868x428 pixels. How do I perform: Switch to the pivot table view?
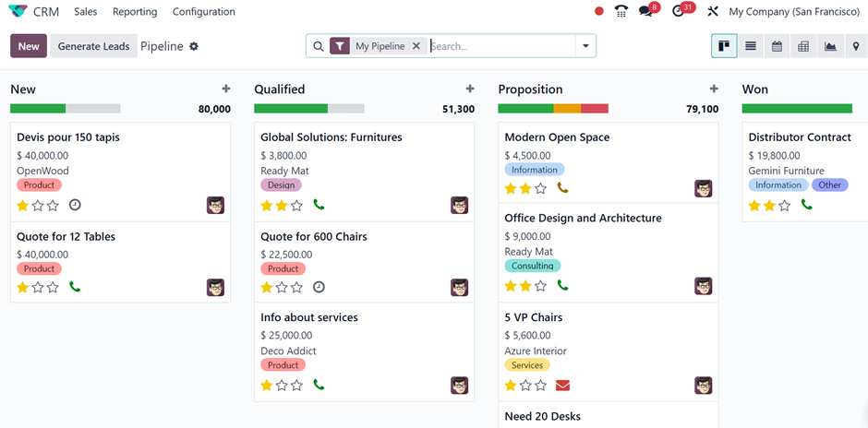803,46
